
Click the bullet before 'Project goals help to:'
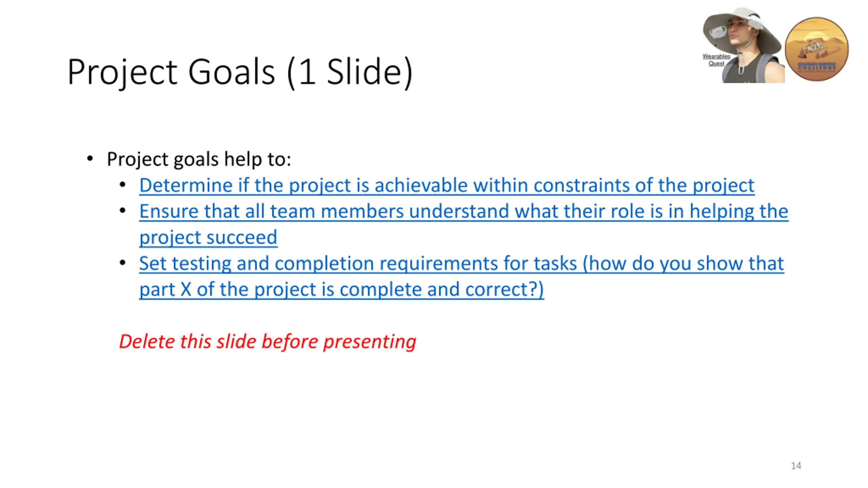coord(90,159)
